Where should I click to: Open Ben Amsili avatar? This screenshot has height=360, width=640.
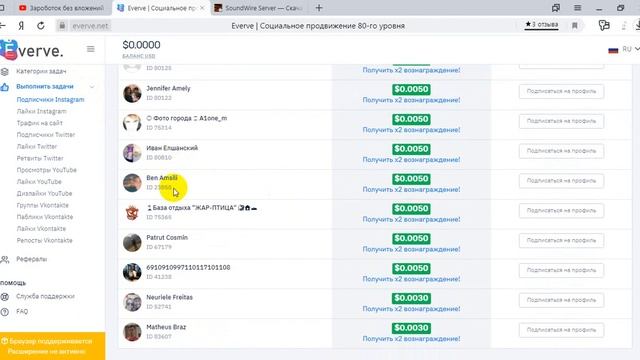point(132,182)
